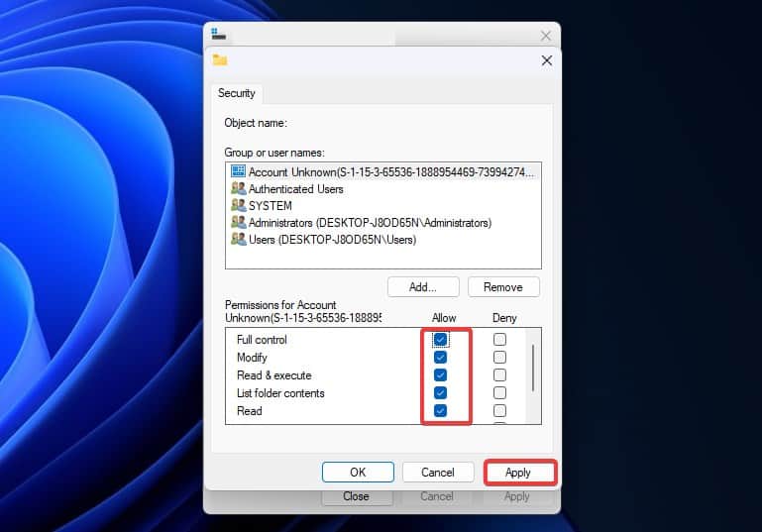The height and width of the screenshot is (532, 762).
Task: Uncheck Allow for Full control
Action: point(440,339)
